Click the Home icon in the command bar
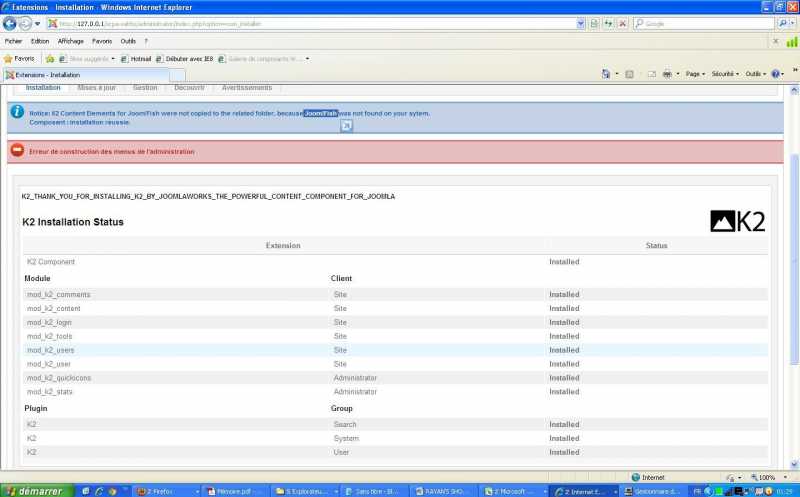 click(606, 74)
